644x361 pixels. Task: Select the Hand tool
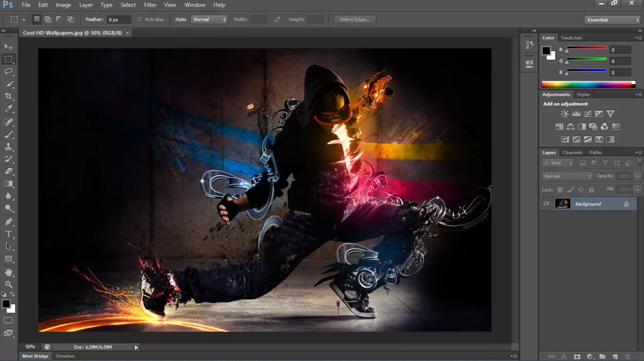pos(8,272)
